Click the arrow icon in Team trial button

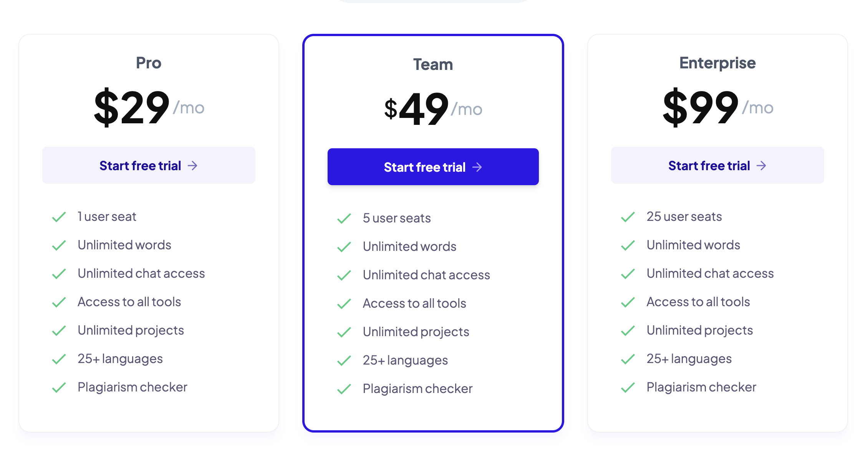click(x=477, y=167)
